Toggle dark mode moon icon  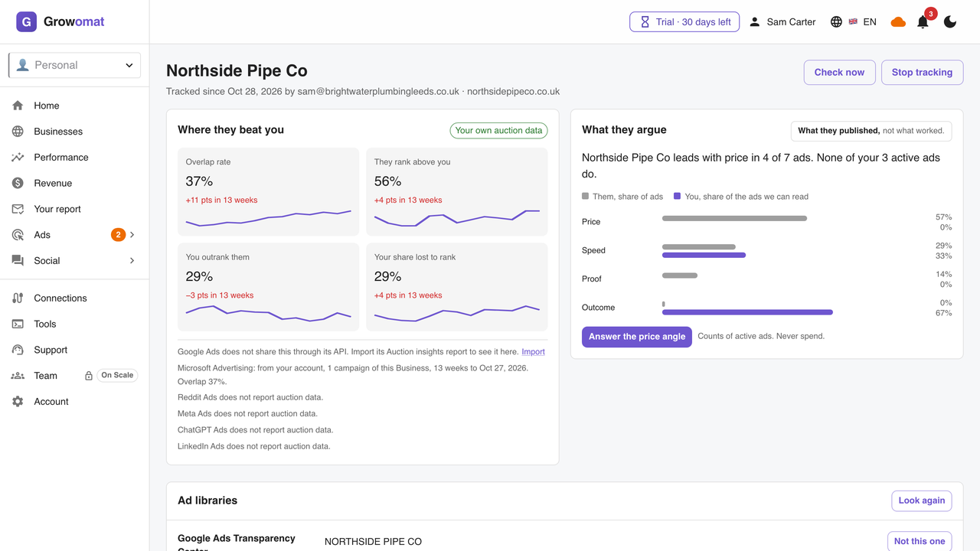pyautogui.click(x=950, y=21)
